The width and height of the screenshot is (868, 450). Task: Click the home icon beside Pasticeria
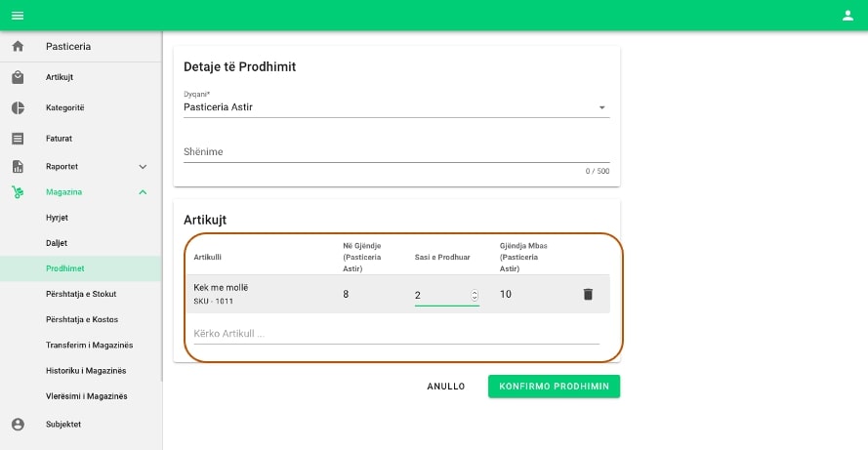tap(18, 47)
